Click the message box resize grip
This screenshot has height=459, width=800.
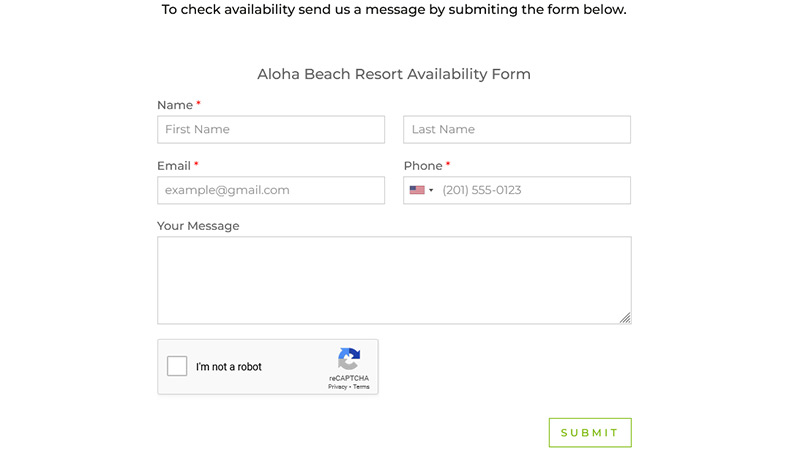point(625,318)
